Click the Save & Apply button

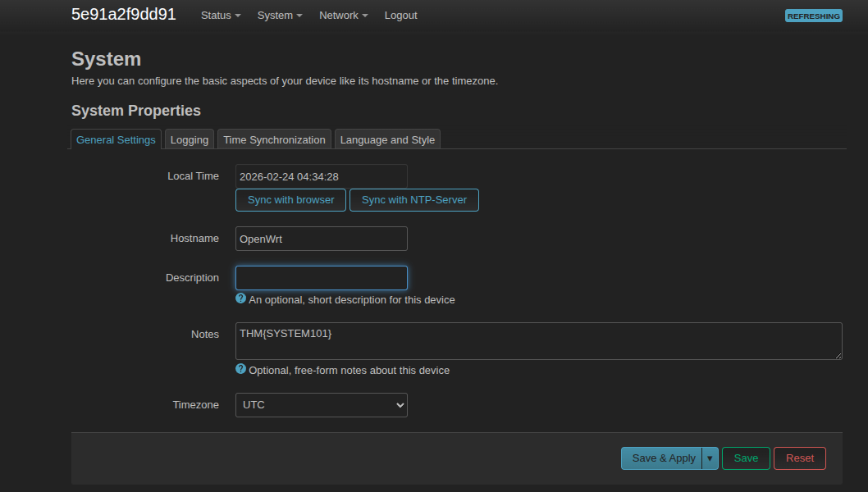662,458
